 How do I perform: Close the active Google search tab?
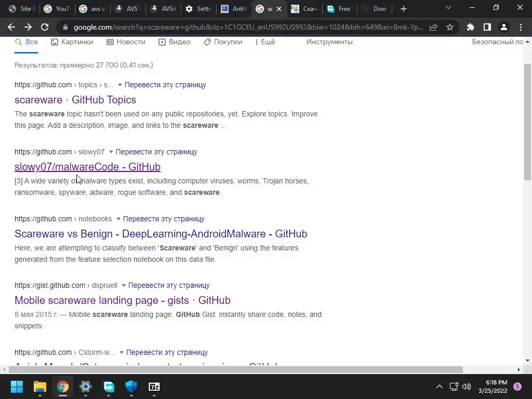pyautogui.click(x=279, y=9)
